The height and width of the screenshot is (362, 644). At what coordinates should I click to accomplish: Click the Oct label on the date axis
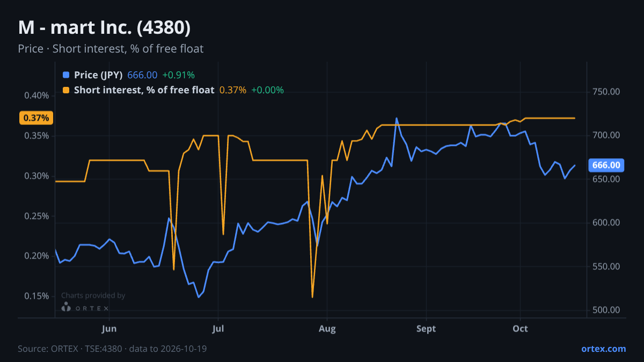520,328
